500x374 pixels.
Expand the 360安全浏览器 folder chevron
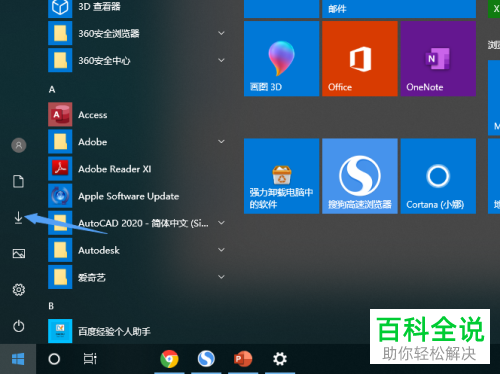point(221,33)
